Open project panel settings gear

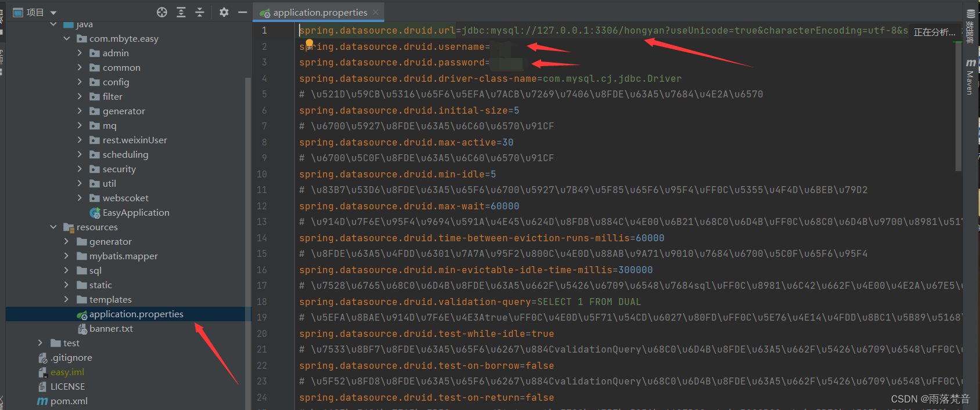tap(224, 12)
